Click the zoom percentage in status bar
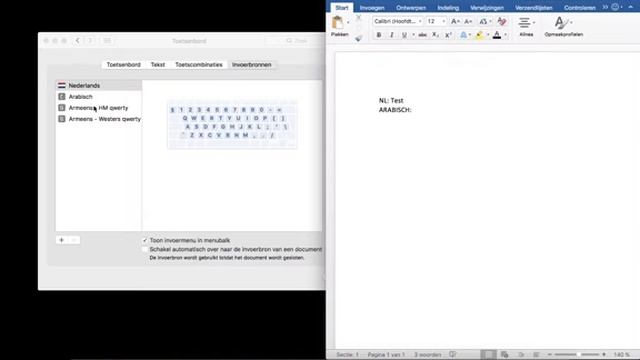The image size is (640, 360). pyautogui.click(x=622, y=355)
